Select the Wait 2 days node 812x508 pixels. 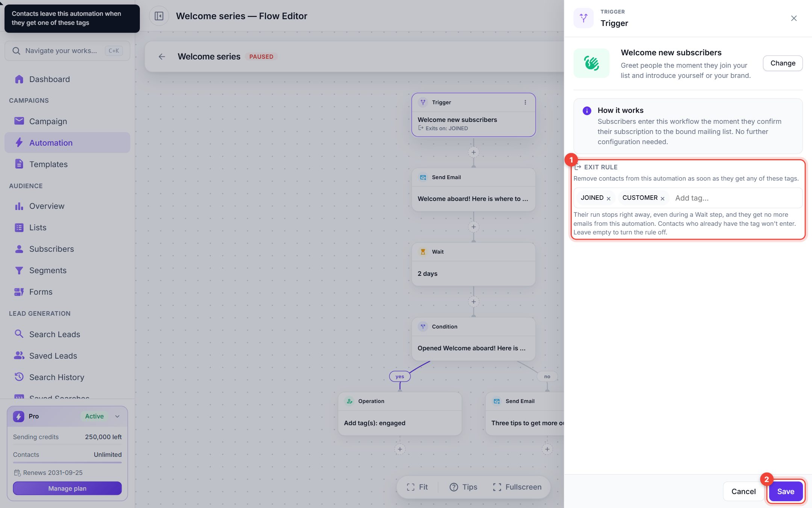tap(473, 264)
